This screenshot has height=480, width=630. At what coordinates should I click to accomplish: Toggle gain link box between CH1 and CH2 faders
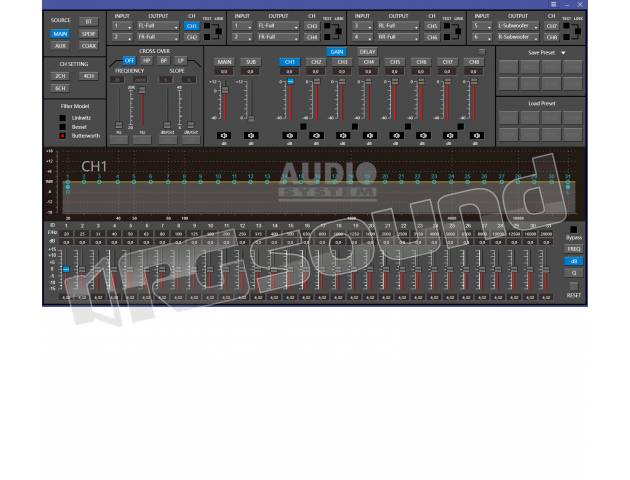pos(303,127)
